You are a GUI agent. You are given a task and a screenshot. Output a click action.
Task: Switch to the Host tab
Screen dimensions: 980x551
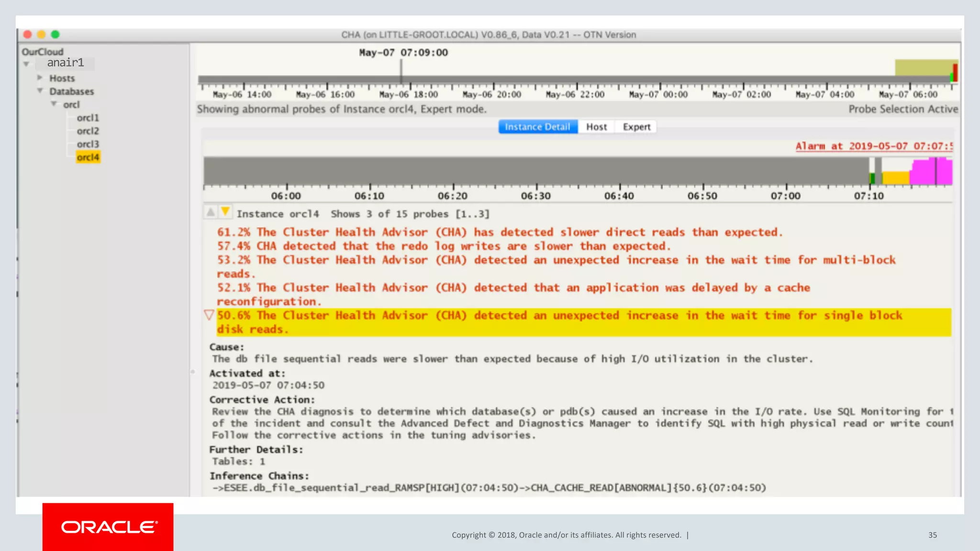[x=596, y=127]
